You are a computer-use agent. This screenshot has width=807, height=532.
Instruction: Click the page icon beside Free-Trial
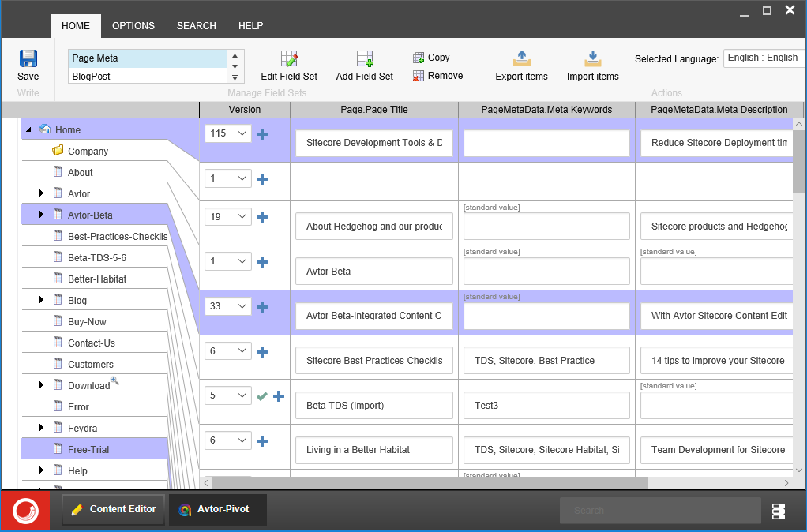click(58, 448)
